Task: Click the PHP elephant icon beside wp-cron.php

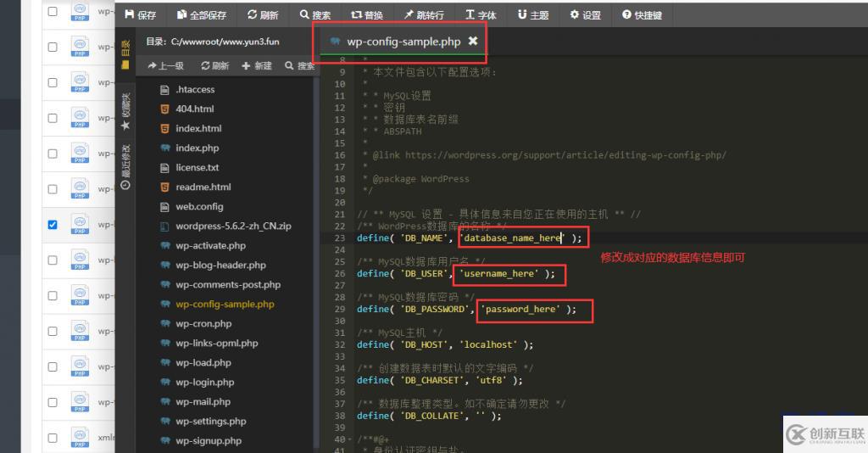Action: click(165, 323)
